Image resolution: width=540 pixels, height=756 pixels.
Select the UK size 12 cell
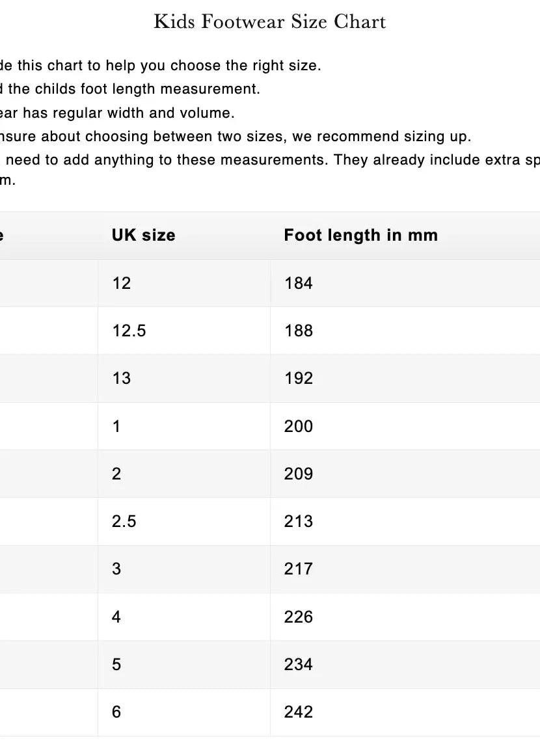coord(122,283)
